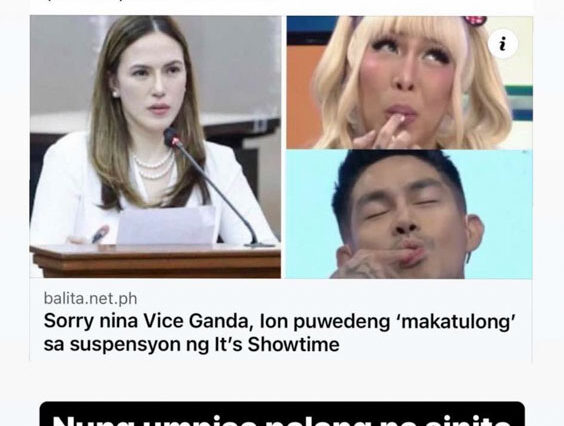Open the balita.net.ph source link
This screenshot has height=426, width=564.
pyautogui.click(x=90, y=299)
